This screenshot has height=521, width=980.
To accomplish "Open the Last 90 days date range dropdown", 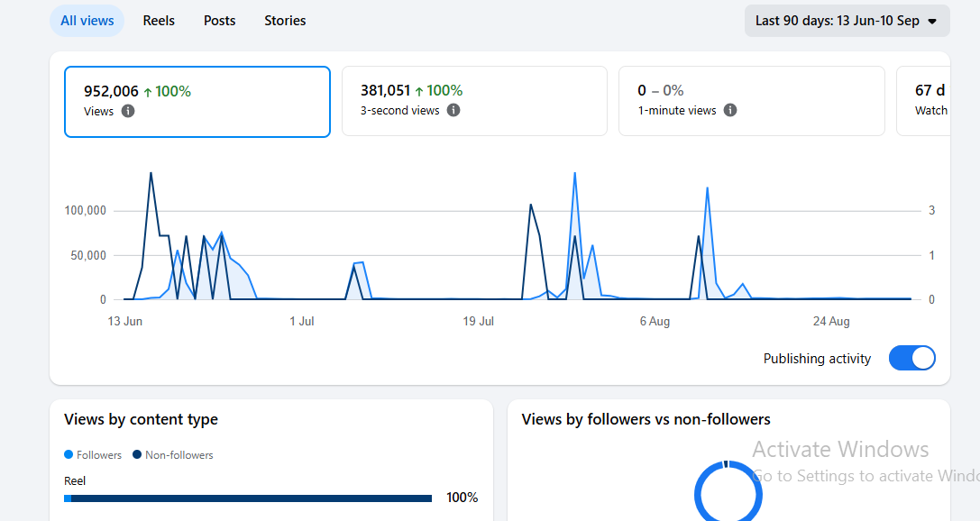I will click(847, 21).
